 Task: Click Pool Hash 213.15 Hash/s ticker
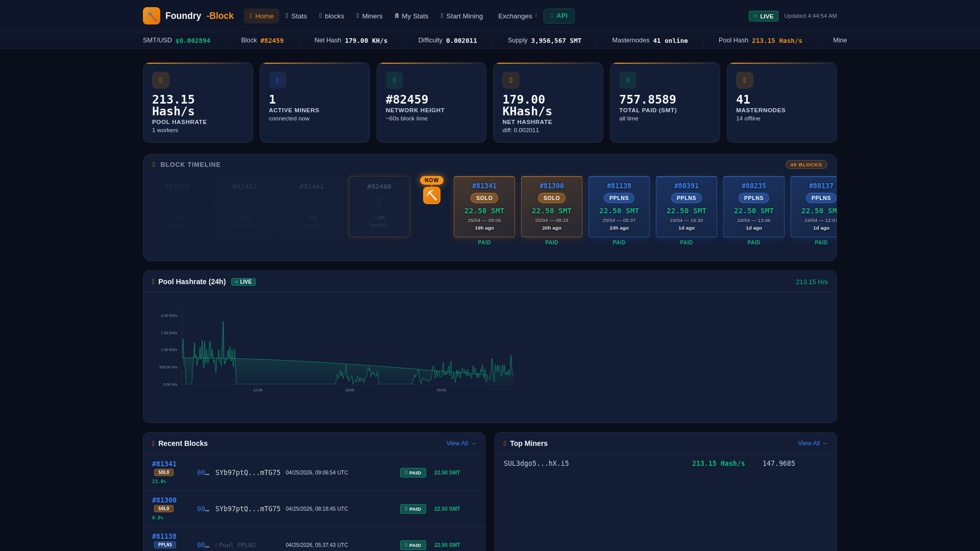[760, 40]
